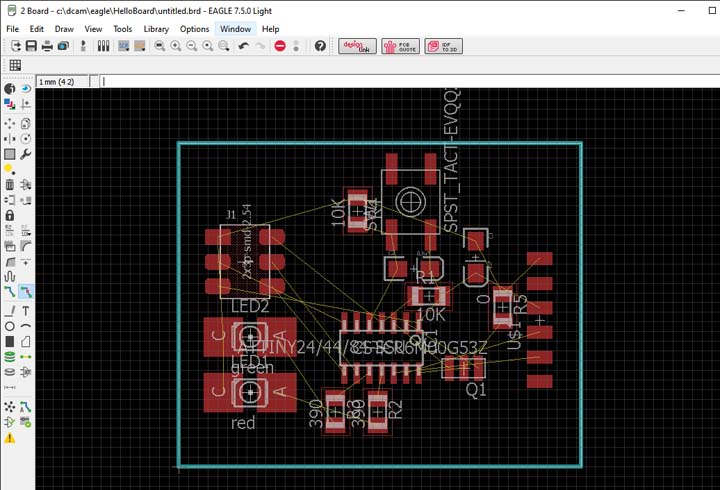
Task: Open the Errors warning-triangle tool
Action: (10, 438)
